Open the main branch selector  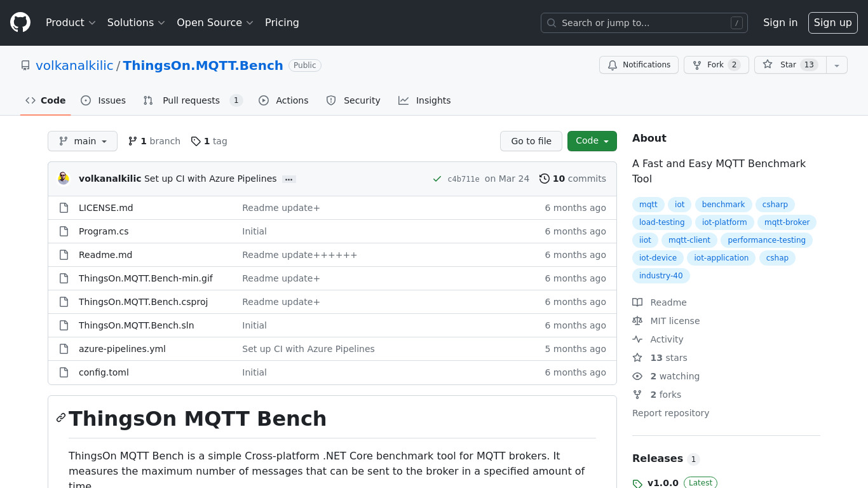[x=83, y=141]
